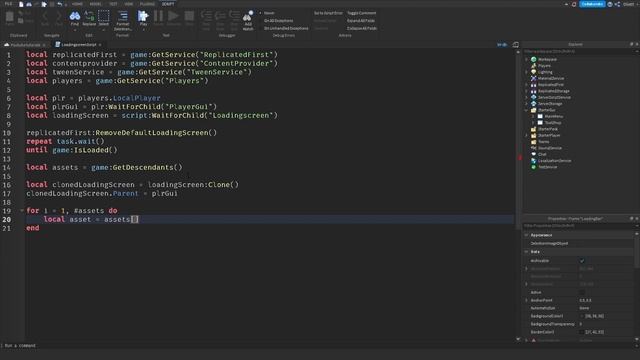Select TestService in Explorer
Image resolution: width=640 pixels, height=360 pixels.
547,167
